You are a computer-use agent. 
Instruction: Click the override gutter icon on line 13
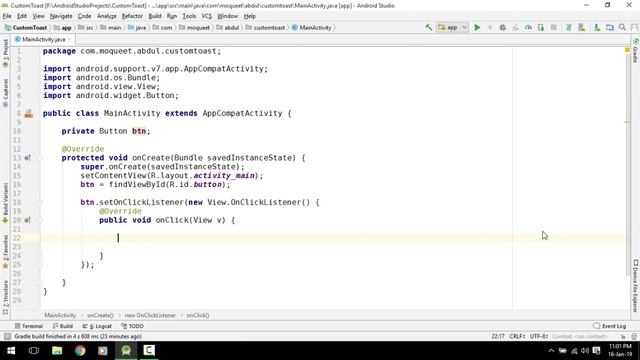pyautogui.click(x=27, y=158)
